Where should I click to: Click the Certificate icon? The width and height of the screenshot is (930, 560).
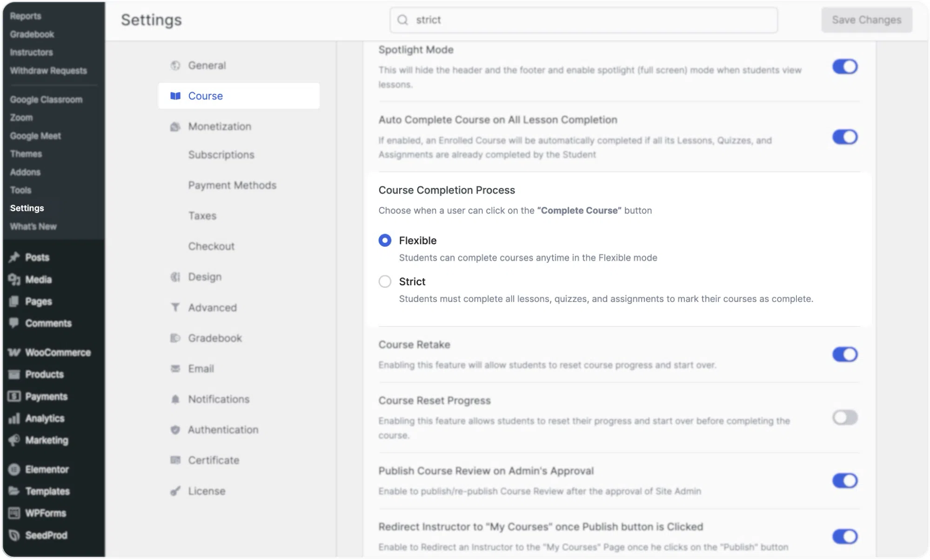click(x=175, y=460)
